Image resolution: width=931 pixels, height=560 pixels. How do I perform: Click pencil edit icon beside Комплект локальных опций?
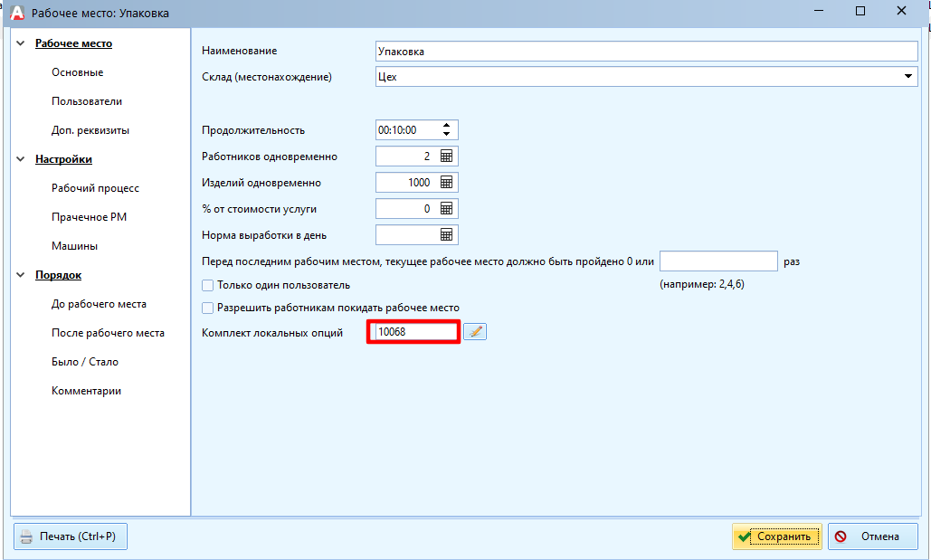pyautogui.click(x=475, y=333)
